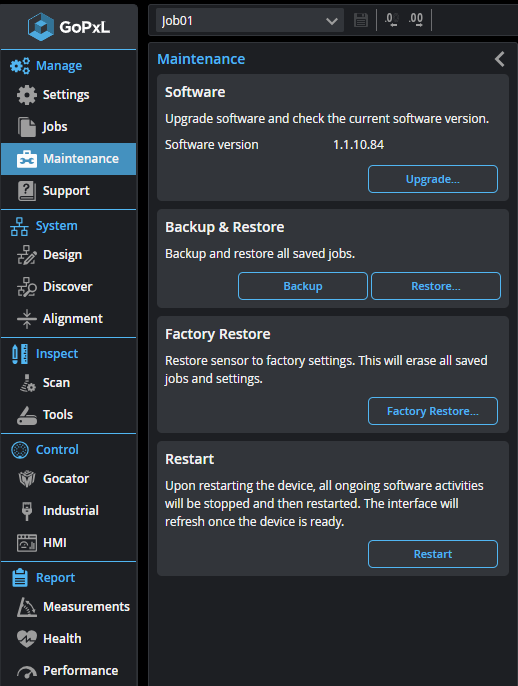Open Settings via its gear icon
Viewport: 518px width, 686px height.
point(27,94)
